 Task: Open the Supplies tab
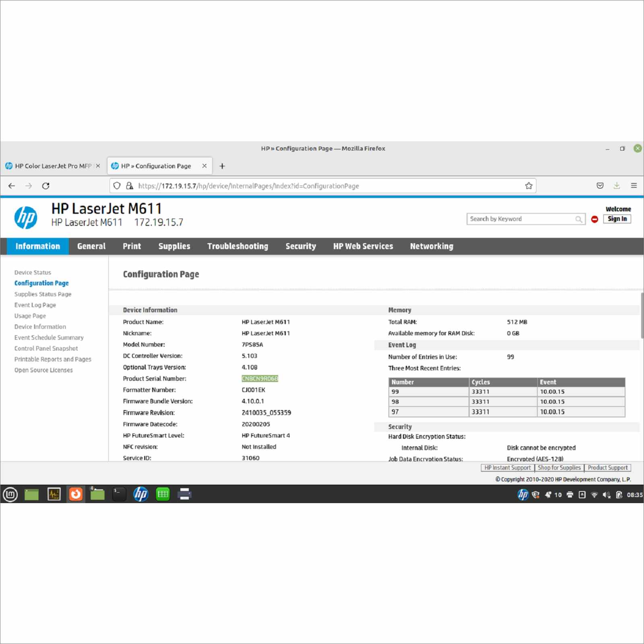(x=174, y=246)
